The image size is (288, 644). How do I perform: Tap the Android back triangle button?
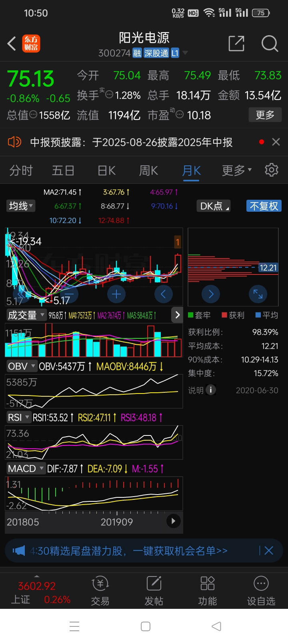(x=216, y=626)
